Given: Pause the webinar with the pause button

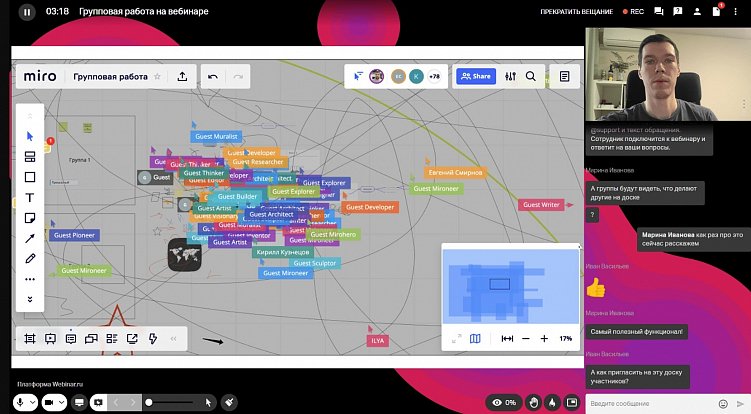Looking at the screenshot, I should point(27,12).
